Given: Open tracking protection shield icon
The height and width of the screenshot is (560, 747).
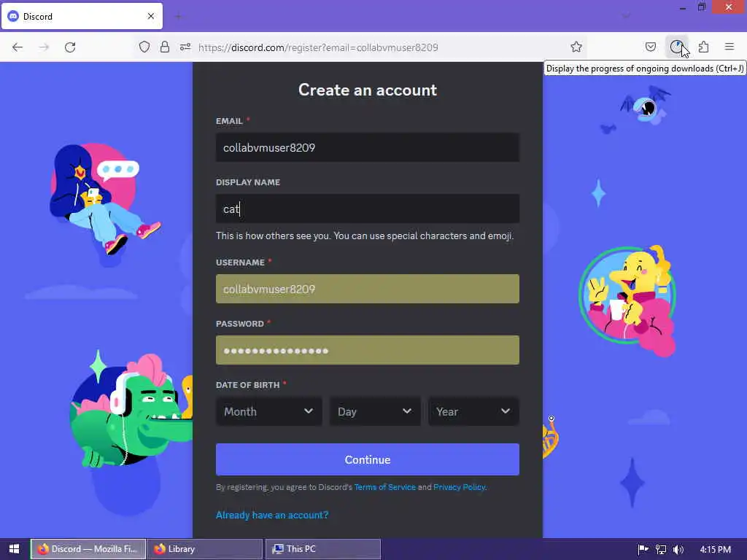Looking at the screenshot, I should (144, 47).
